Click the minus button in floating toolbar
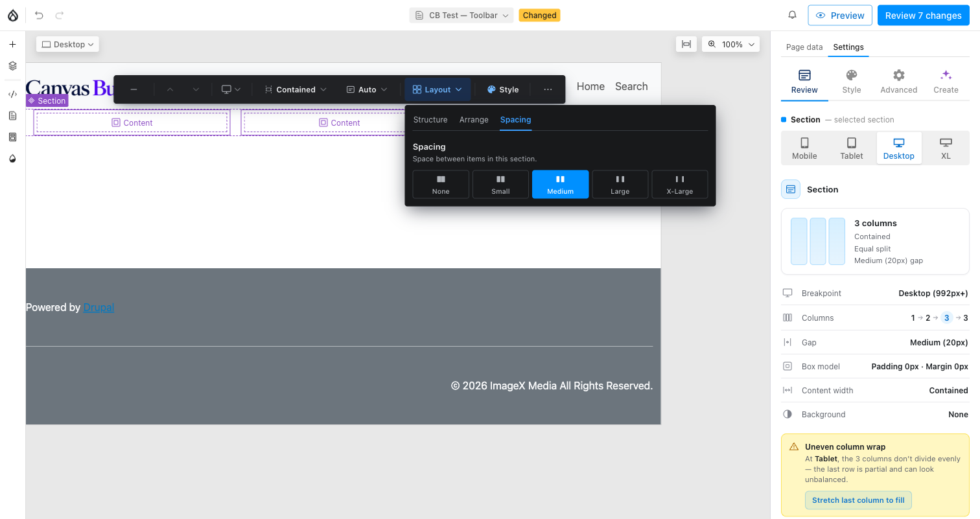 (x=134, y=89)
